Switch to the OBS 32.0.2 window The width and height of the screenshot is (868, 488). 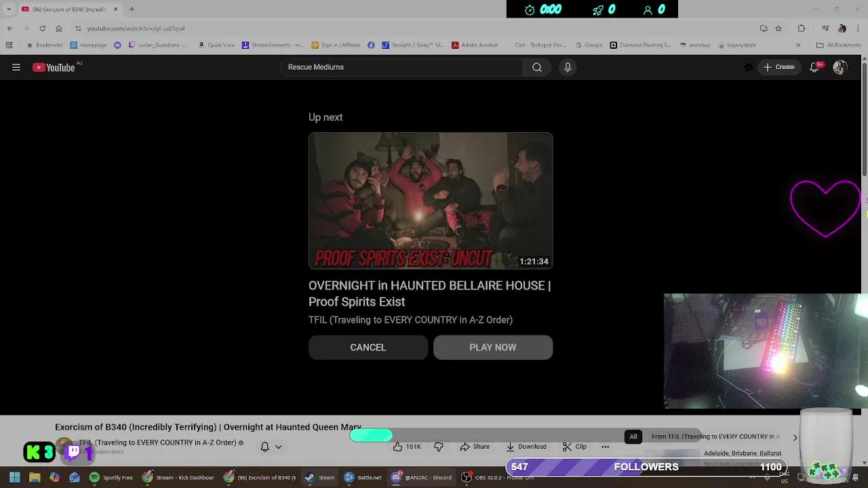pyautogui.click(x=498, y=478)
